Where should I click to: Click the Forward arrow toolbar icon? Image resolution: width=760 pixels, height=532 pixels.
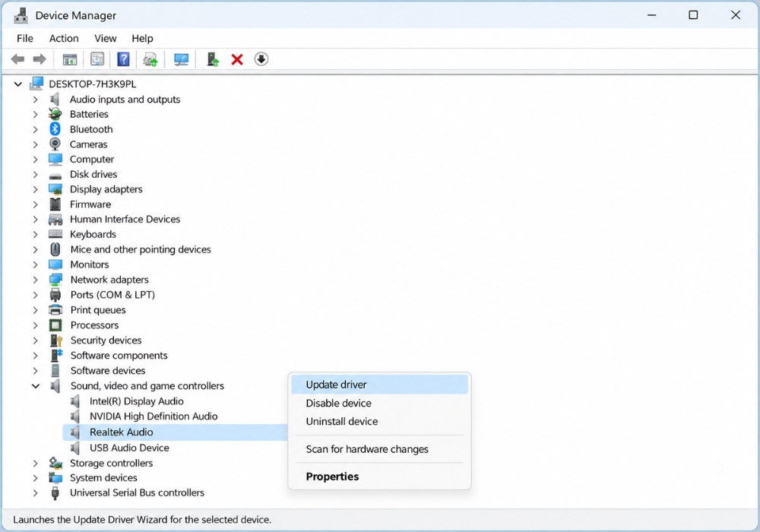[40, 59]
